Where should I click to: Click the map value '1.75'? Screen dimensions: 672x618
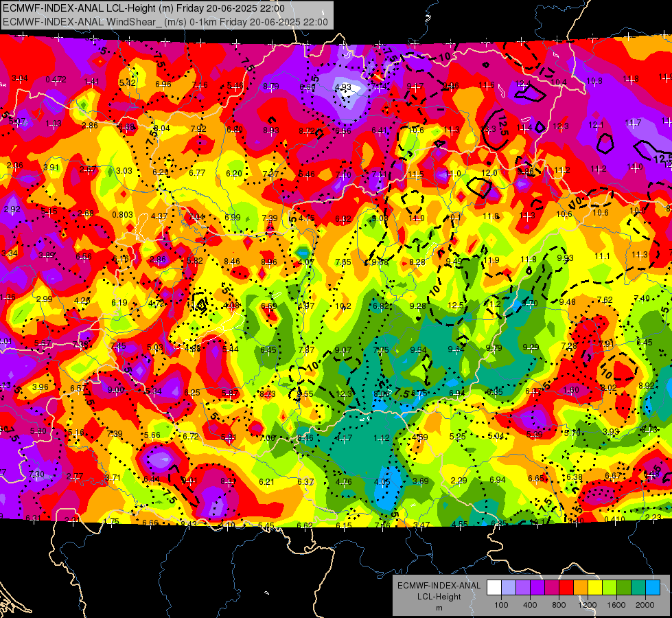pos(111,521)
